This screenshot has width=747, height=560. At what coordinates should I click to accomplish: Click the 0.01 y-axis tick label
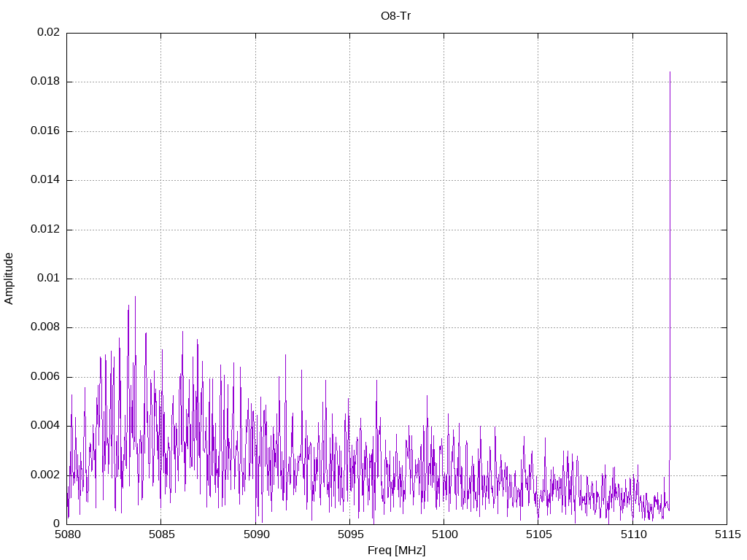[48, 279]
